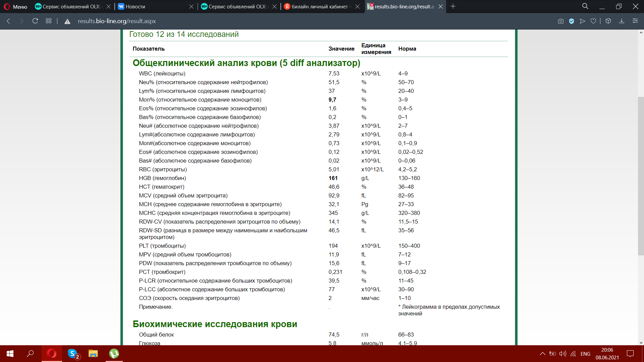Screen dimensions: 644x362
Task: Open Skype from the taskbar
Action: tap(73, 354)
